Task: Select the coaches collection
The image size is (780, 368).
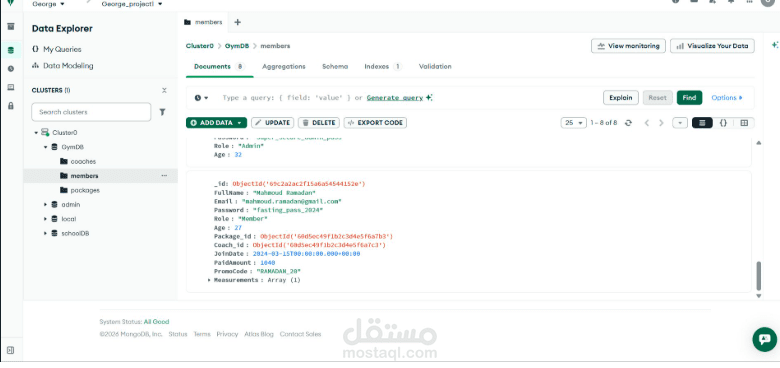Action: tap(83, 162)
